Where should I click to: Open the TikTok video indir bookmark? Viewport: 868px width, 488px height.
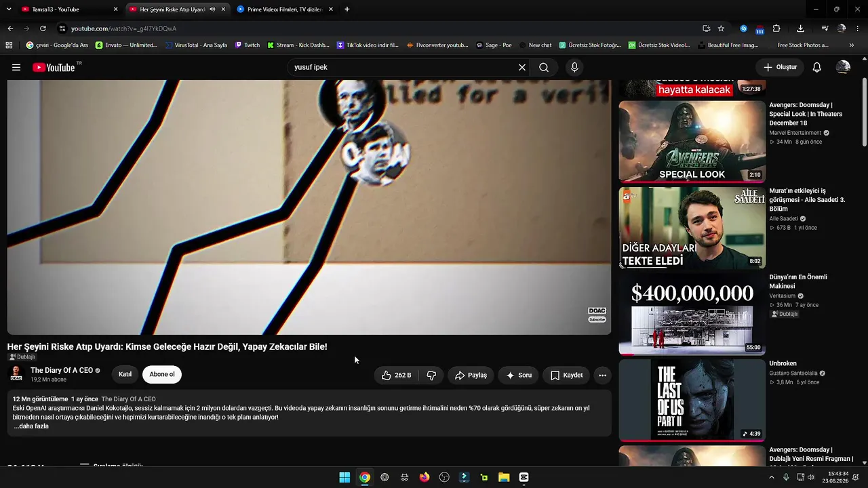point(368,45)
